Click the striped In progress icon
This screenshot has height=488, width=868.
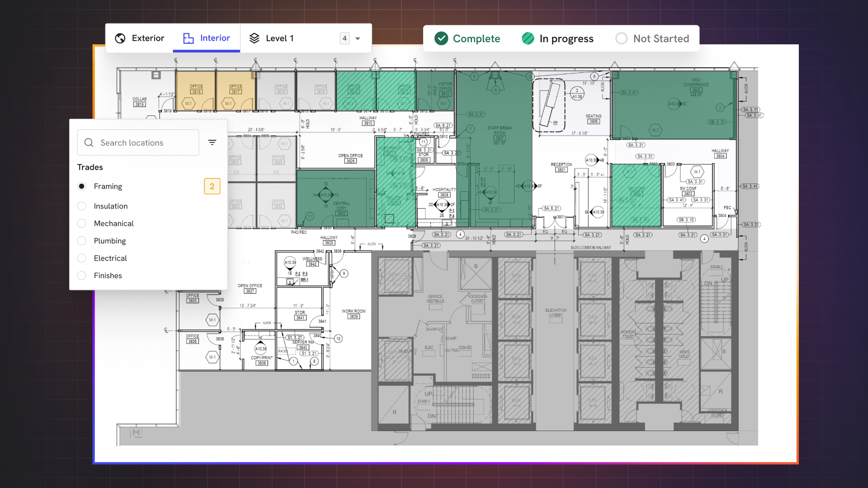point(528,38)
